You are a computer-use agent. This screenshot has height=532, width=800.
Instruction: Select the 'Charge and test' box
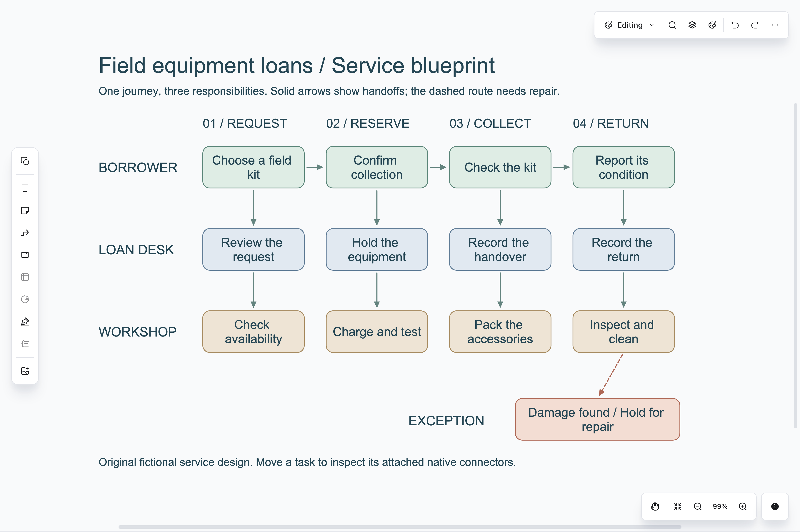coord(377,332)
